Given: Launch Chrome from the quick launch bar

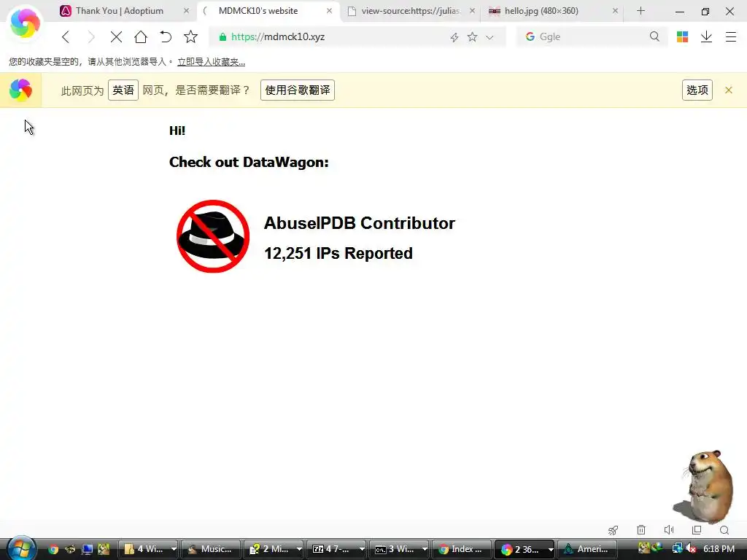Looking at the screenshot, I should click(53, 549).
